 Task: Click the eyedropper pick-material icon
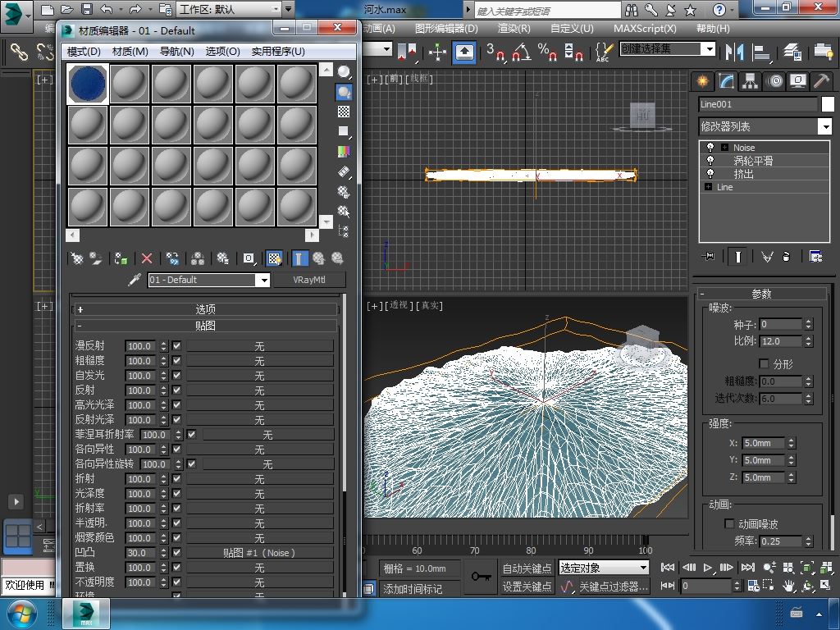tap(135, 280)
